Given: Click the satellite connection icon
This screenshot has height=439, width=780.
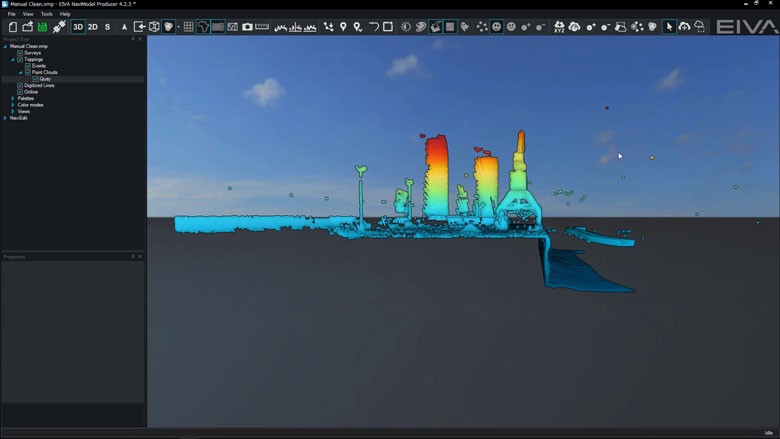Looking at the screenshot, I should (59, 27).
